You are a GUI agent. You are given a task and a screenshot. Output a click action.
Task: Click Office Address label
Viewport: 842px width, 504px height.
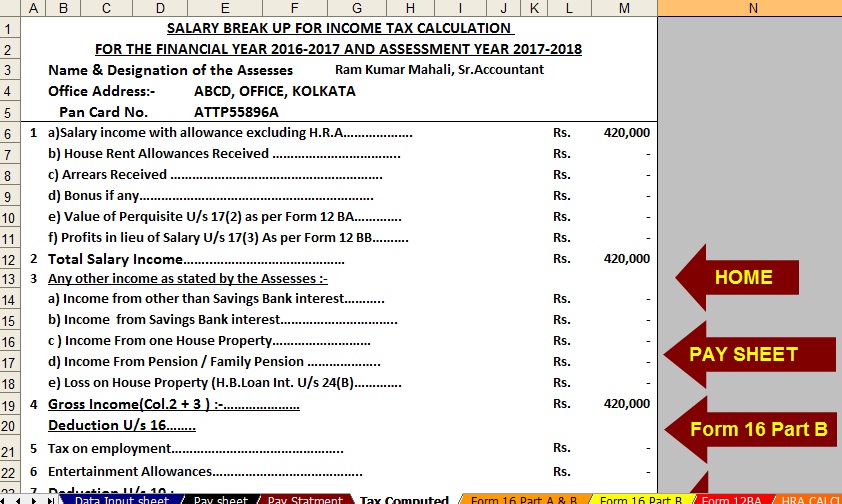[x=101, y=91]
